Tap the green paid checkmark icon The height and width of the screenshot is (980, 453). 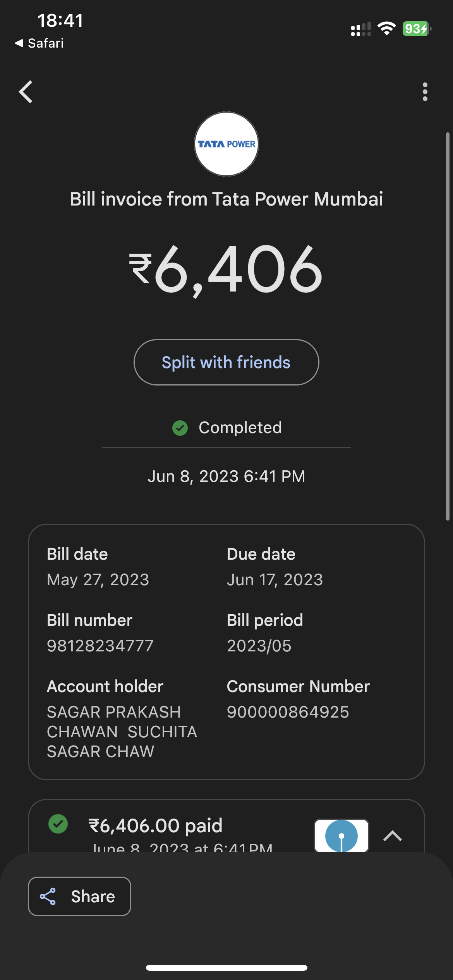pyautogui.click(x=58, y=824)
